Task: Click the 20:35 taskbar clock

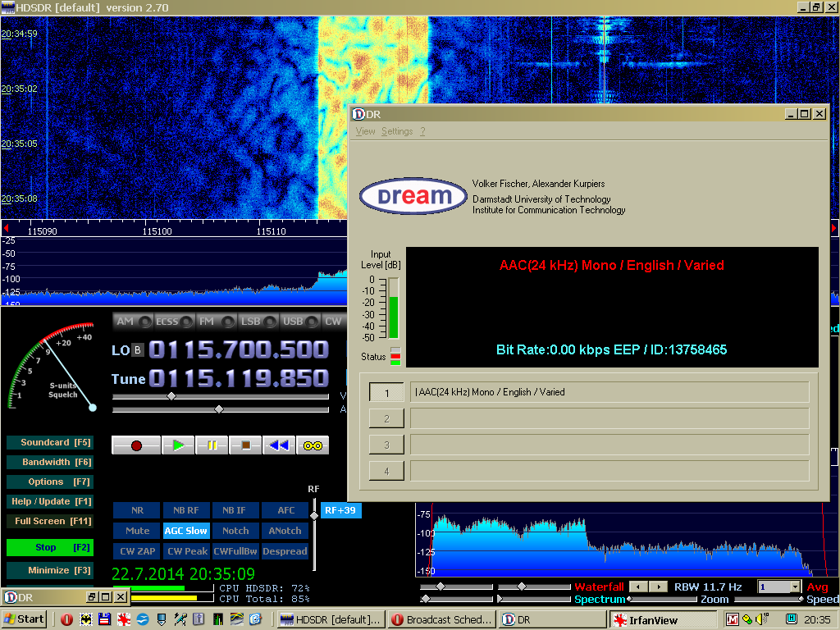Action: pyautogui.click(x=817, y=620)
